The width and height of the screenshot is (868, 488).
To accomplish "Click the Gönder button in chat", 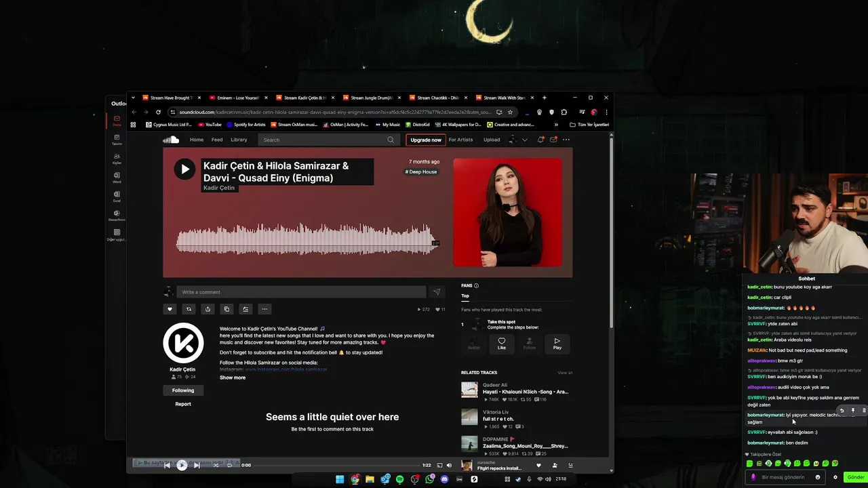I will click(x=856, y=477).
